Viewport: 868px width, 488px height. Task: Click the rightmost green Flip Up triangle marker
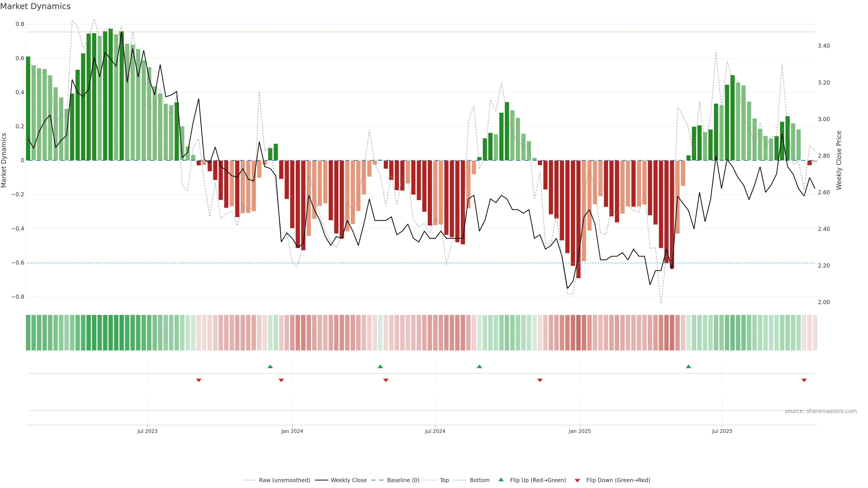(x=688, y=366)
